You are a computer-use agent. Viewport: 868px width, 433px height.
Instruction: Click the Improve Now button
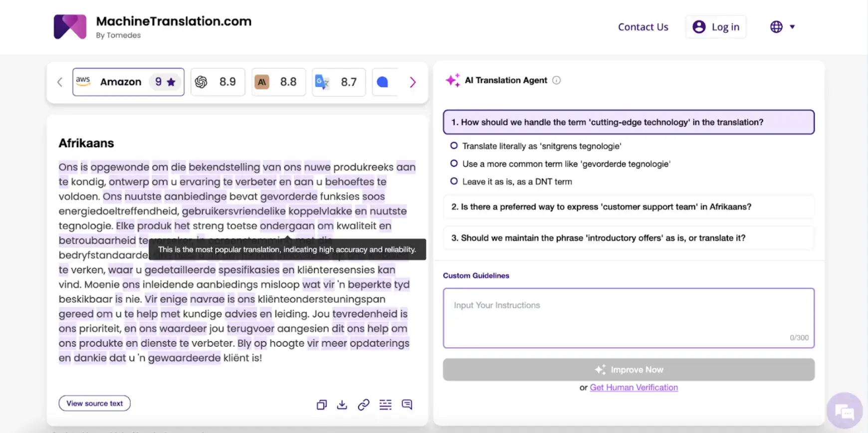[x=629, y=370]
